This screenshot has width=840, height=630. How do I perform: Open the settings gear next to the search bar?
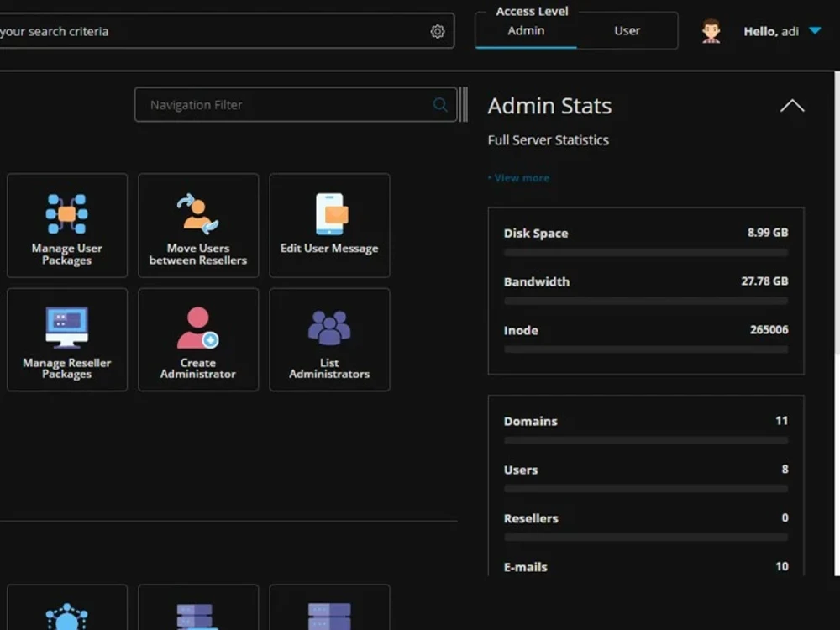[x=437, y=31]
